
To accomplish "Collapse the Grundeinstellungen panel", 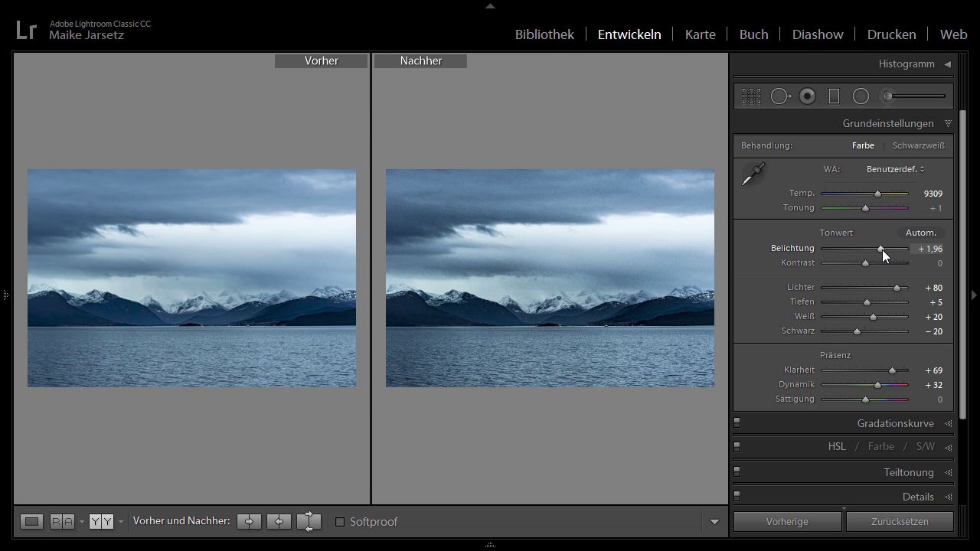I will (x=948, y=123).
